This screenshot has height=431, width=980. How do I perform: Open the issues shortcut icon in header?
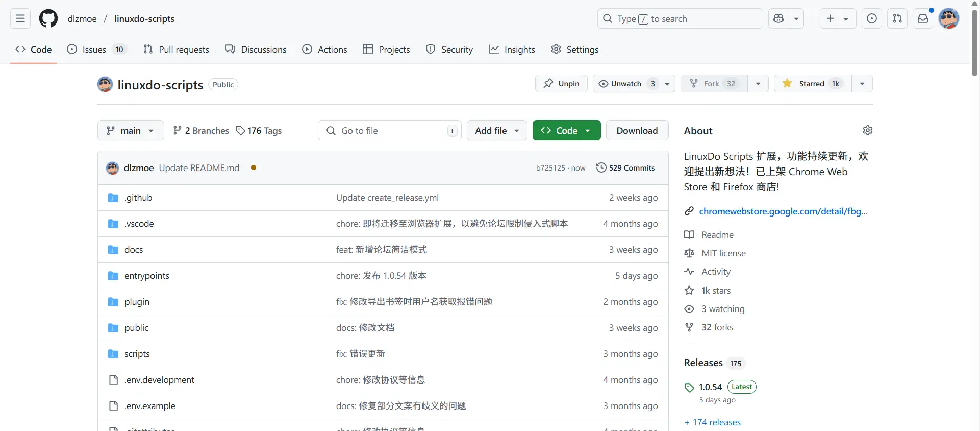click(872, 19)
